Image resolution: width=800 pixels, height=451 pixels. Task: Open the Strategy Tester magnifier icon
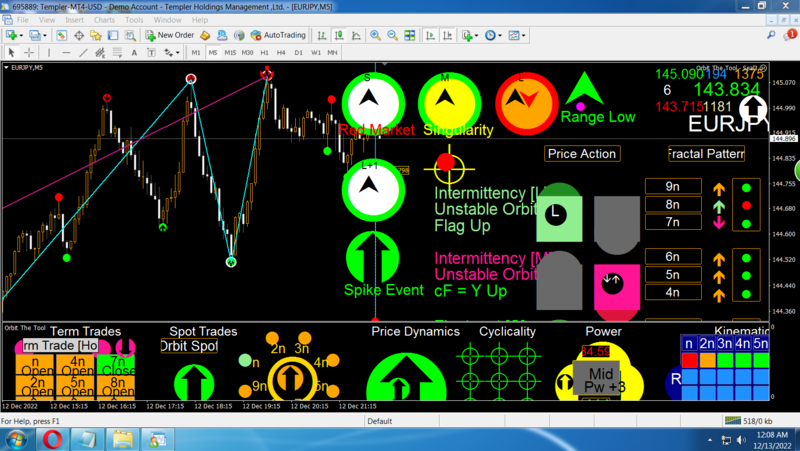coord(130,35)
